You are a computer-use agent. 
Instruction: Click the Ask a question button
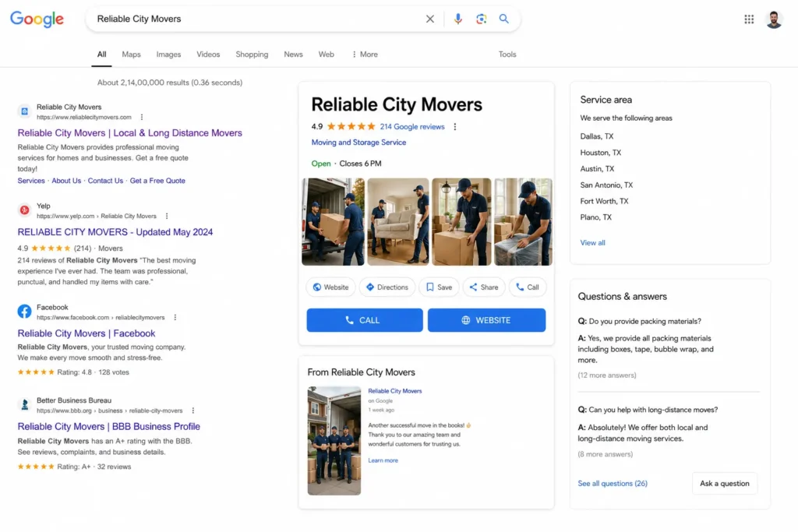(x=724, y=483)
